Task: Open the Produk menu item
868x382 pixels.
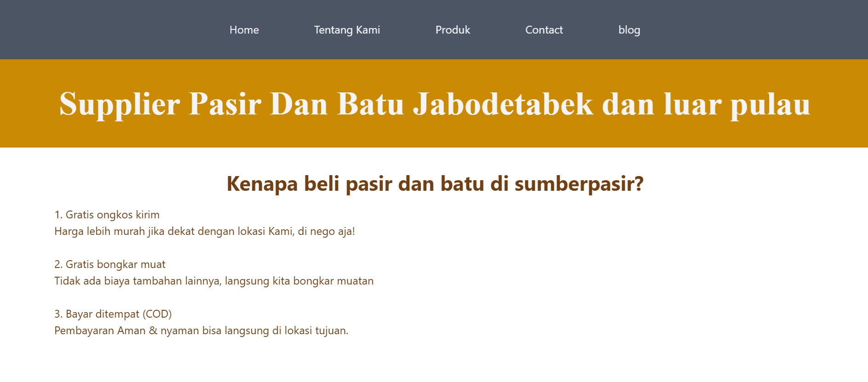Action: point(453,30)
